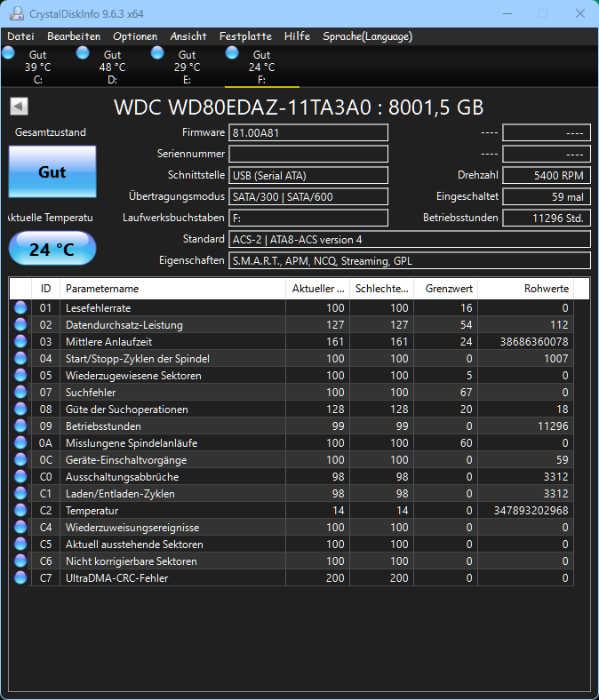This screenshot has width=599, height=700.
Task: Select the Suchfehler threshold value 67
Action: point(467,393)
